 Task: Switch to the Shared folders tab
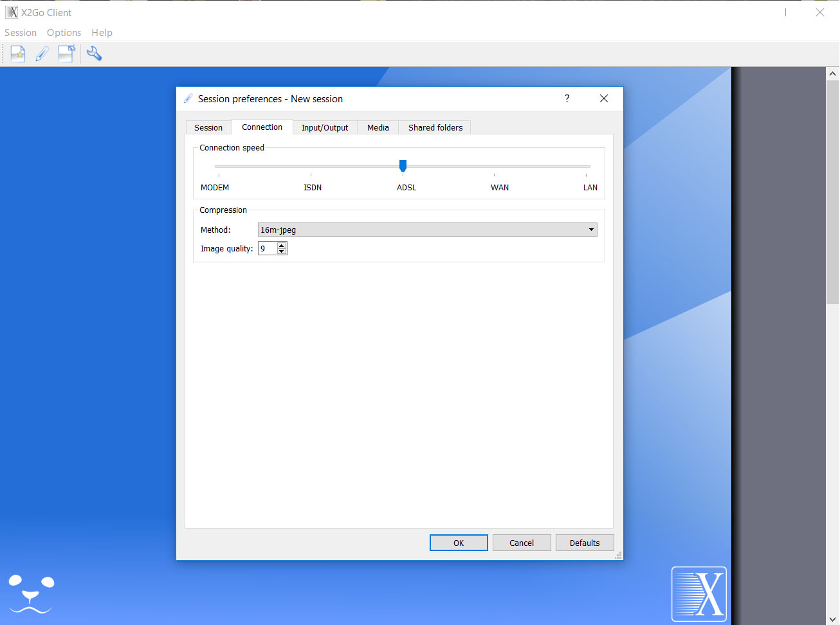[x=435, y=127]
